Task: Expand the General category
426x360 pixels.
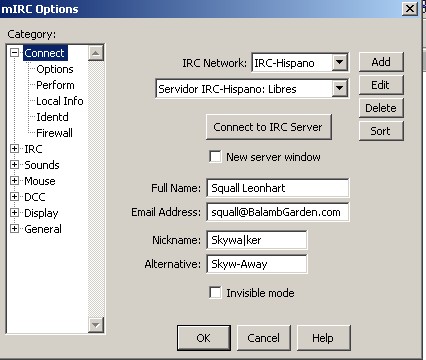Action: (x=14, y=229)
